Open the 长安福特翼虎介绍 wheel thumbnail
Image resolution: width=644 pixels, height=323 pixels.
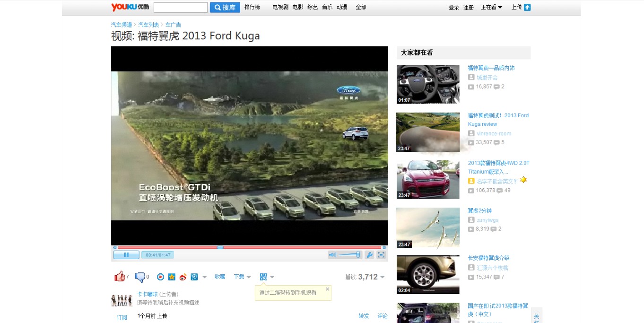coord(428,275)
